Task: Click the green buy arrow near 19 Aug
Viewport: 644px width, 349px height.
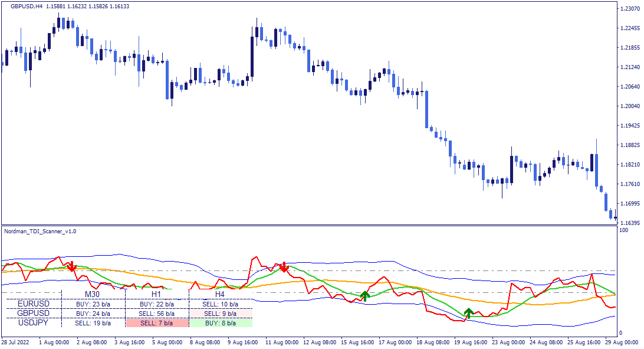Action: [469, 313]
